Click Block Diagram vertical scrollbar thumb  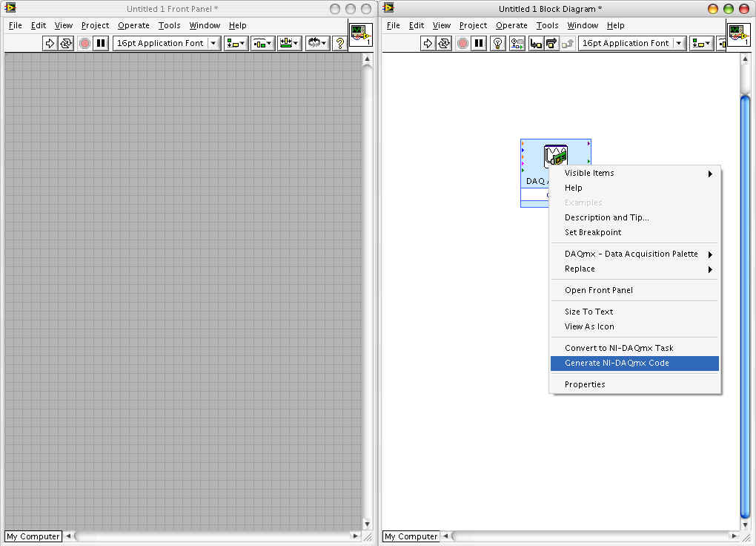[x=745, y=306]
